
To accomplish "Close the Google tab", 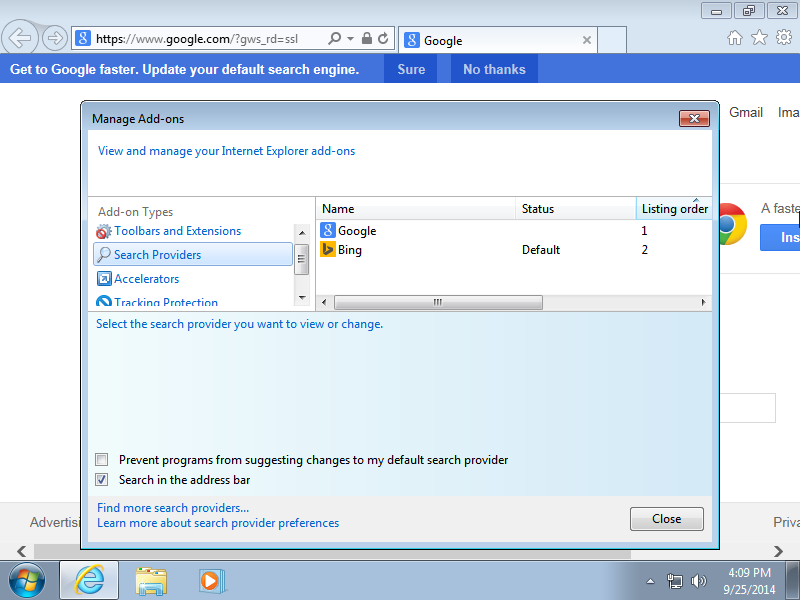I will 587,40.
